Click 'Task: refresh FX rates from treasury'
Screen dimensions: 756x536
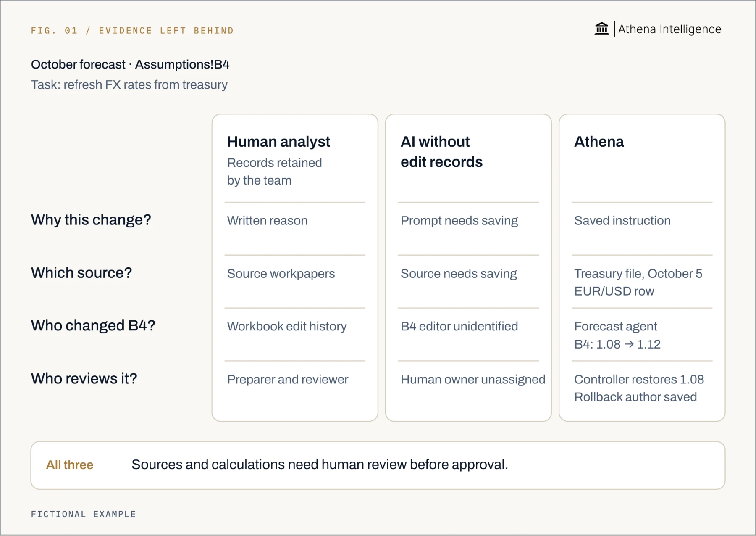tap(129, 85)
